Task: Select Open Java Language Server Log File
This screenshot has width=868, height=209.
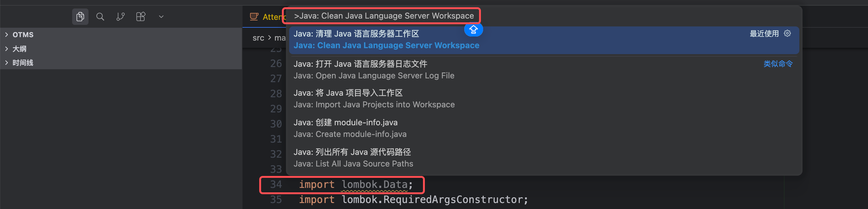Action: (544, 70)
